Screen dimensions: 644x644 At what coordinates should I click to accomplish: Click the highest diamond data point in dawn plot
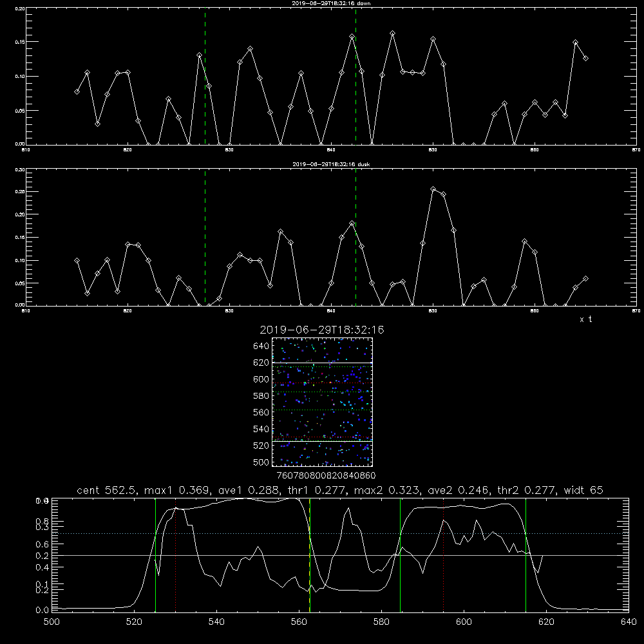392,33
